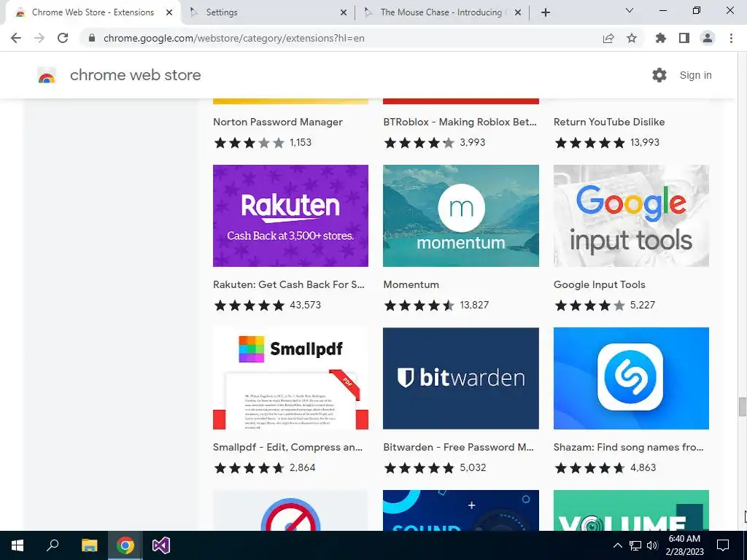Open the Sound booster extension thumbnail
Viewport: 747px width, 560px height.
[461, 510]
